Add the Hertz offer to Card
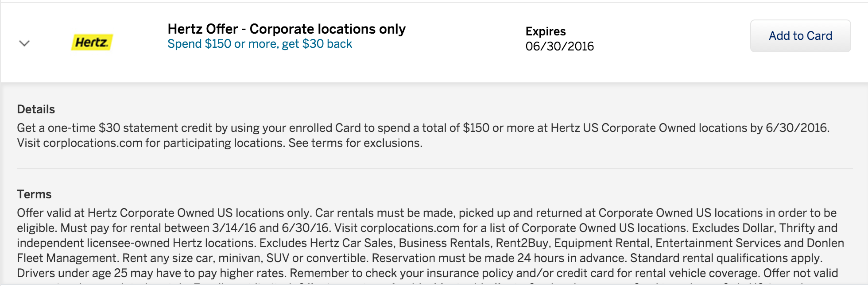868x286 pixels. (800, 36)
